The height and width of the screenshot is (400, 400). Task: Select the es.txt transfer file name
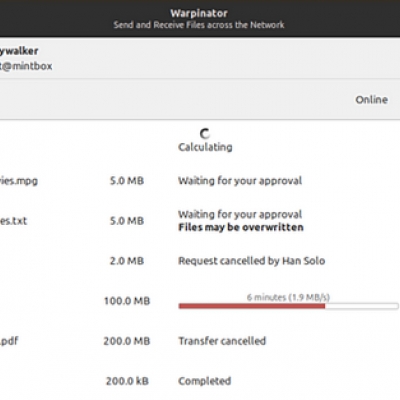[x=13, y=221]
